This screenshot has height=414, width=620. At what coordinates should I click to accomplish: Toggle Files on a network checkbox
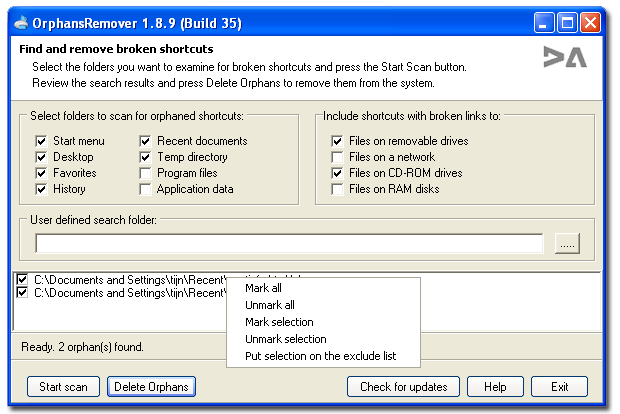(337, 157)
